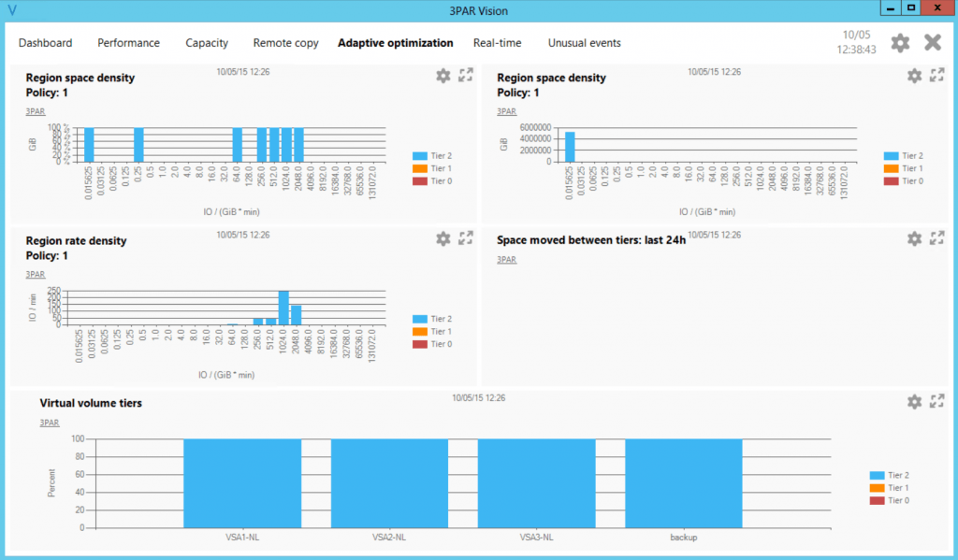Click the large X icon beside main settings gear
Screen dimensions: 958x560
point(933,42)
